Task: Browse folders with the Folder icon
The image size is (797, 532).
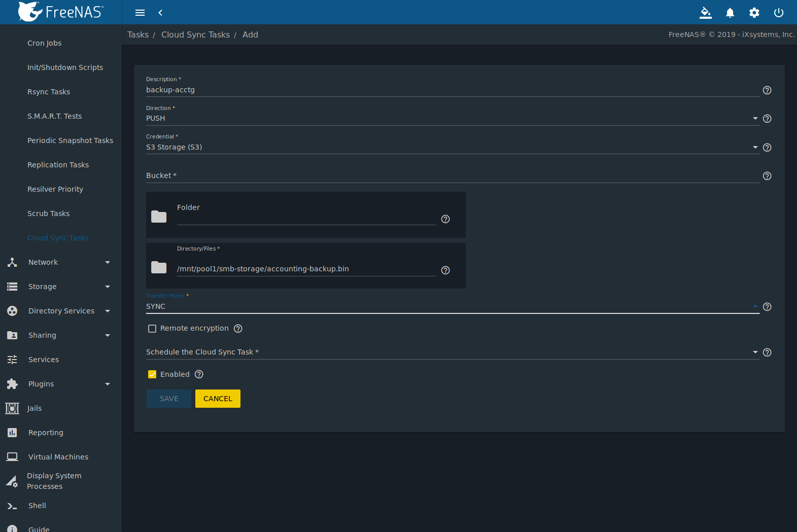Action: pyautogui.click(x=159, y=217)
